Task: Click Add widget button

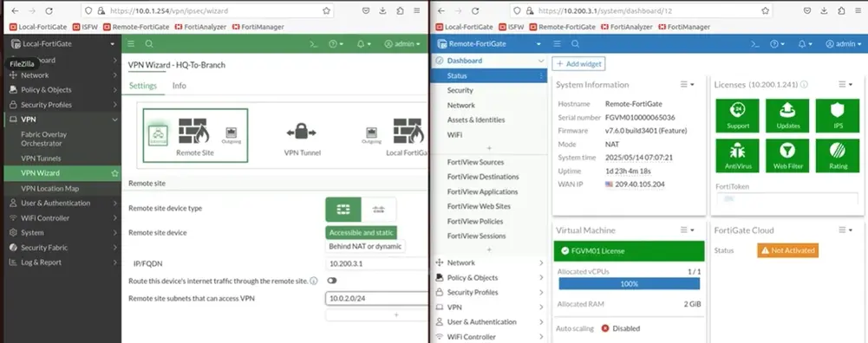Action: pos(578,63)
